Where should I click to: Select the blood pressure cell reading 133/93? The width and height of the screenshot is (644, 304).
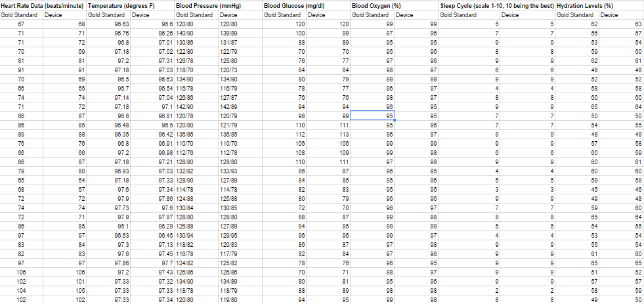[x=229, y=170]
